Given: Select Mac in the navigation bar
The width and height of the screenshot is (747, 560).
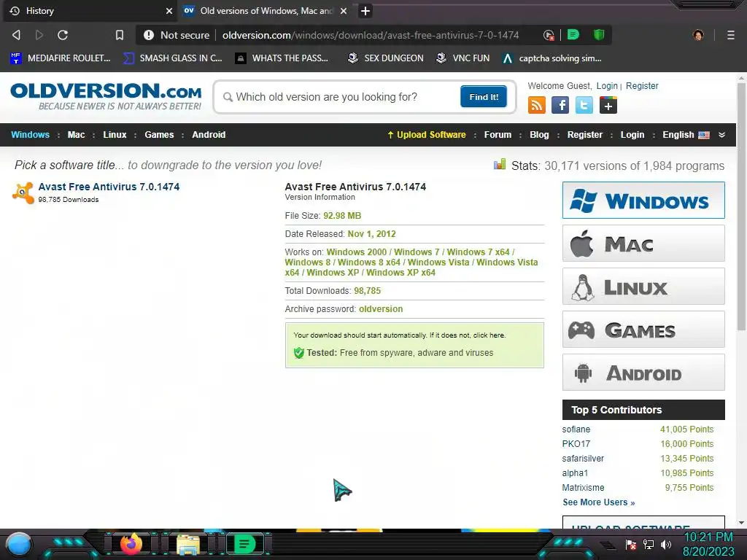Looking at the screenshot, I should tap(76, 135).
